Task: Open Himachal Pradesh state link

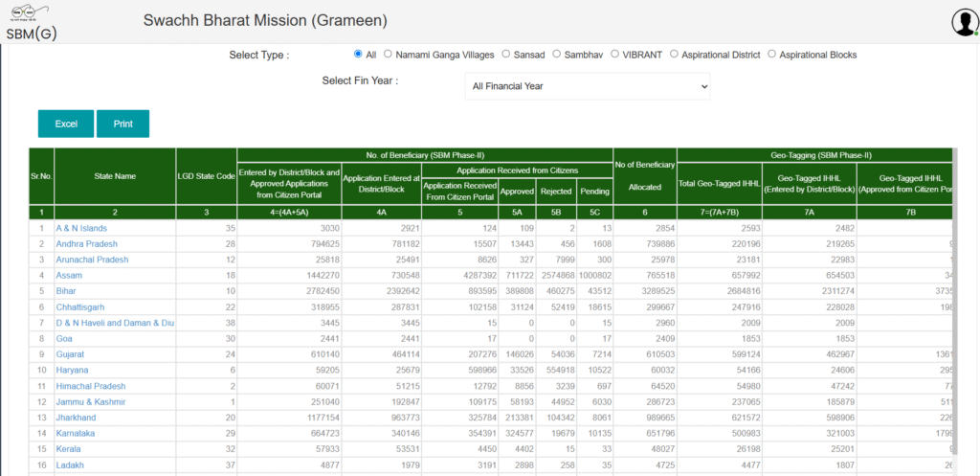Action: pos(91,386)
